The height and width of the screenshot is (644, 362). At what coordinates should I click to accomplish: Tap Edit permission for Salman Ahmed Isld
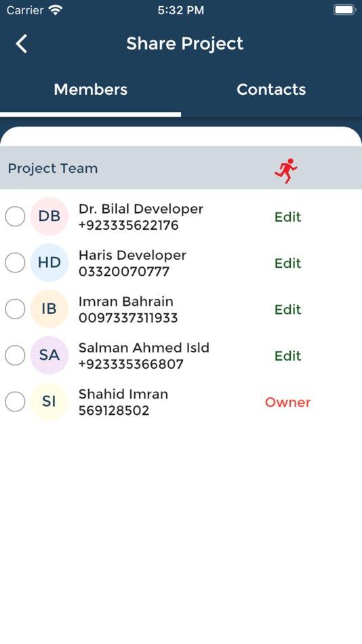click(287, 356)
